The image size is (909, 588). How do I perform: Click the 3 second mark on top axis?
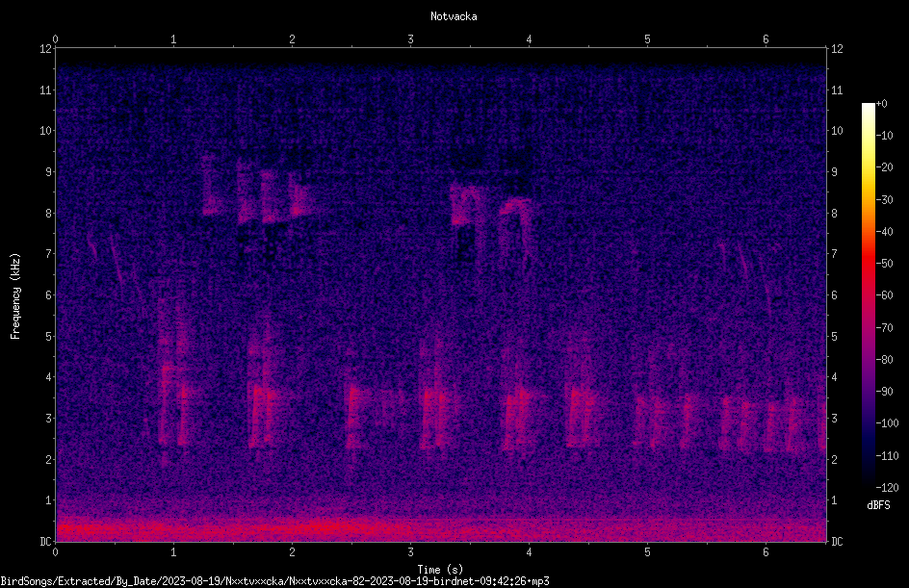[410, 39]
